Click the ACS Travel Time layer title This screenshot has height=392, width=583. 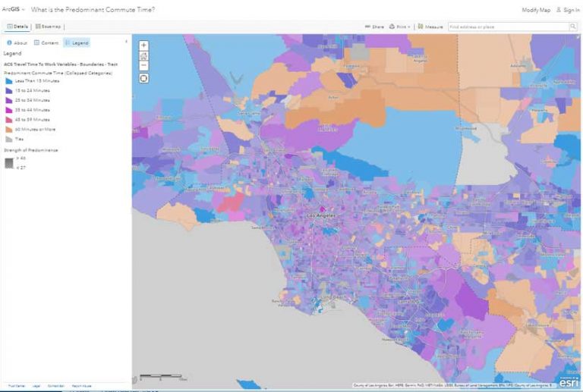point(61,64)
